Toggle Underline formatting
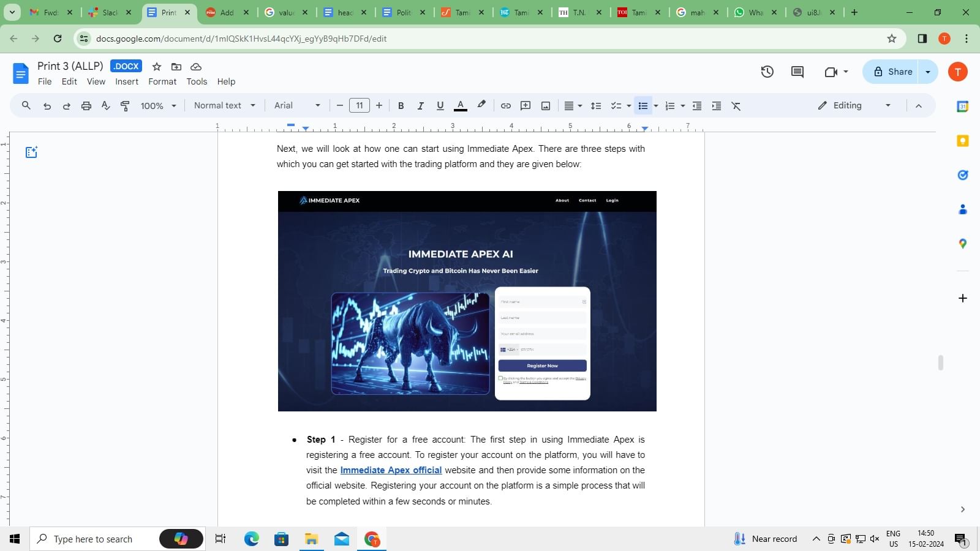Viewport: 980px width, 551px height. coord(440,106)
